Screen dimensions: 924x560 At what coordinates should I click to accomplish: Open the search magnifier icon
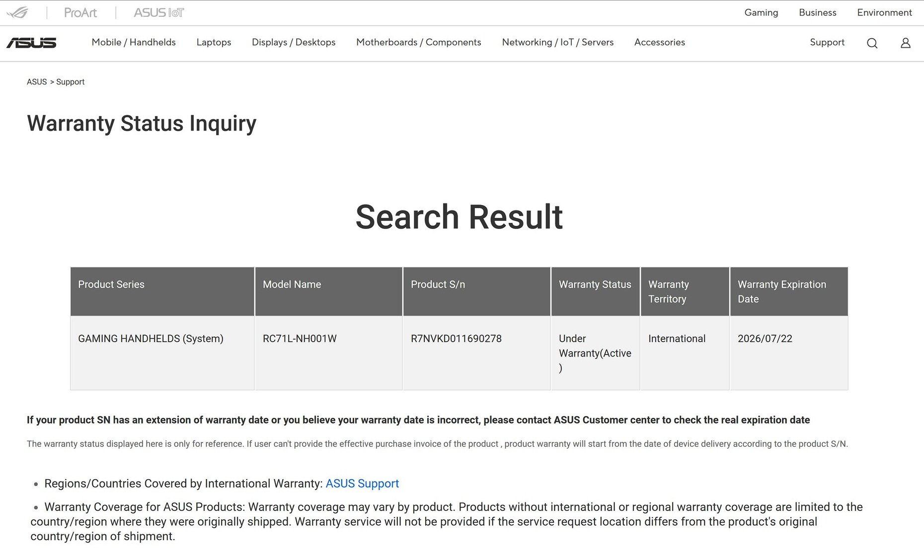(x=872, y=43)
